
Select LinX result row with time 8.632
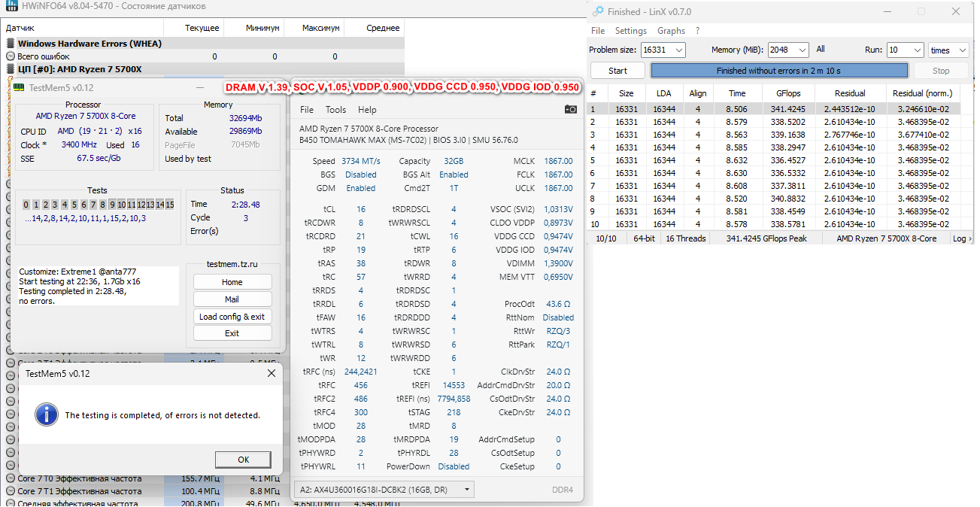(775, 159)
